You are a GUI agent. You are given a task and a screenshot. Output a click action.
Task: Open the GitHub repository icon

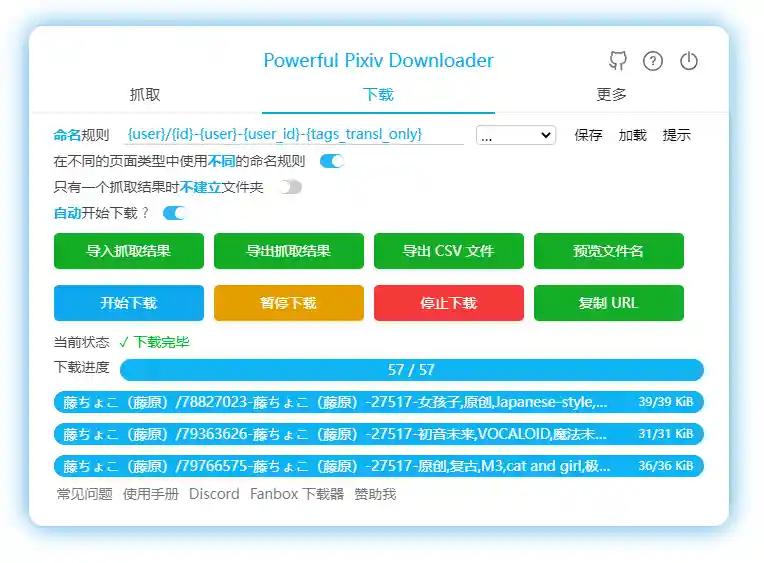(x=618, y=61)
